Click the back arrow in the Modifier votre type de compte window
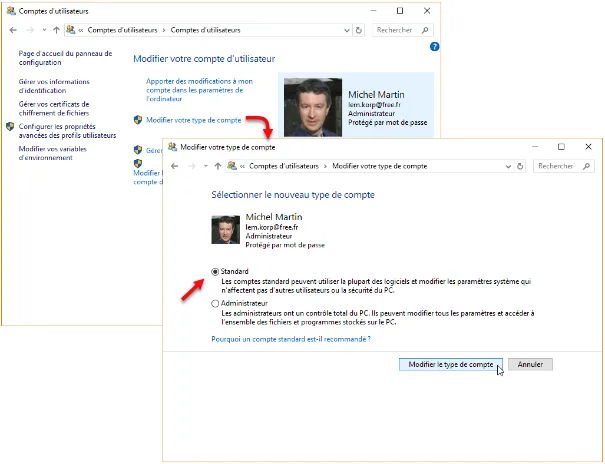Screen dimensions: 605x464 pyautogui.click(x=175, y=165)
